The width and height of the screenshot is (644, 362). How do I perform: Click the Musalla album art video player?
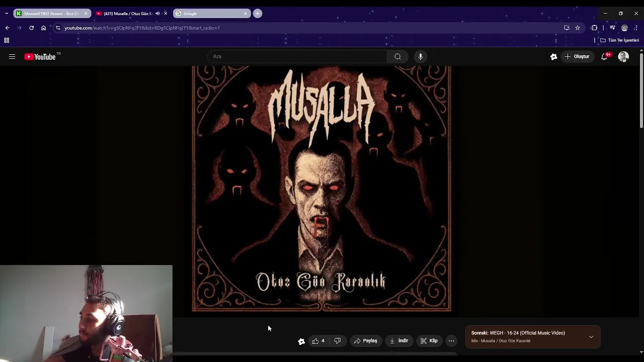[321, 189]
